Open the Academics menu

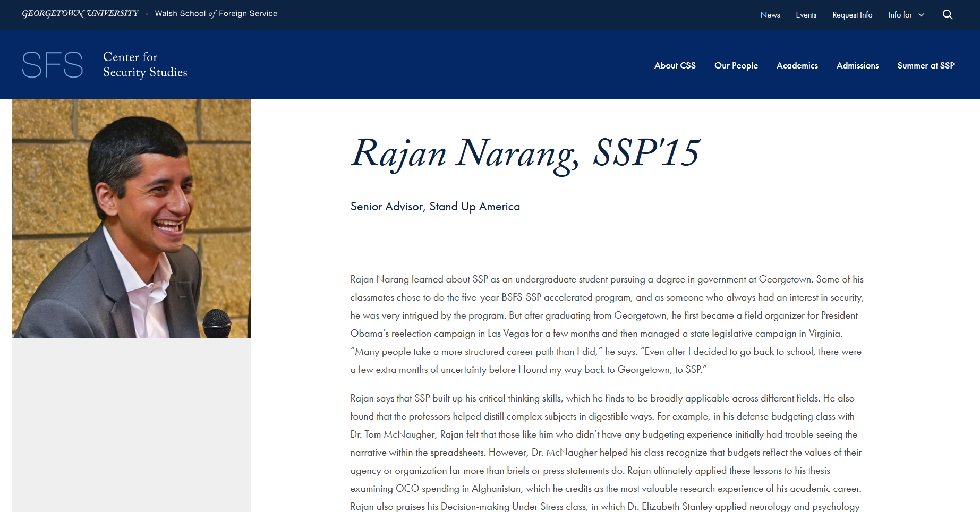click(797, 65)
